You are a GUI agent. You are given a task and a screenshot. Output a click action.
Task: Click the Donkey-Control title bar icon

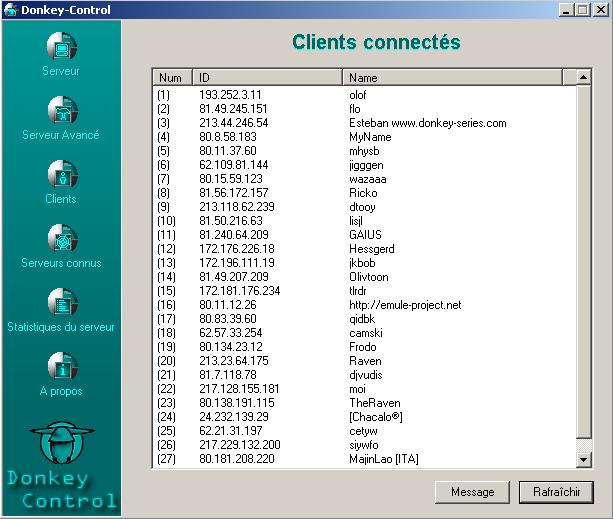point(11,10)
